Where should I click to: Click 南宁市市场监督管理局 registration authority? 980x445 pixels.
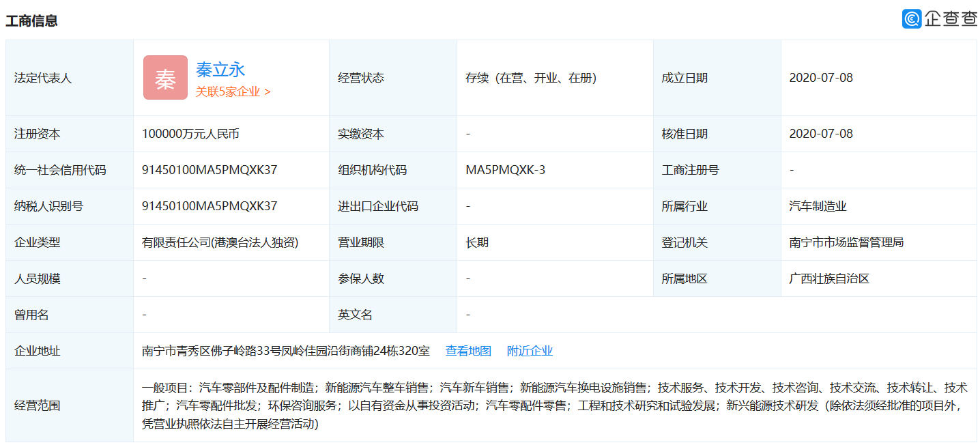846,242
